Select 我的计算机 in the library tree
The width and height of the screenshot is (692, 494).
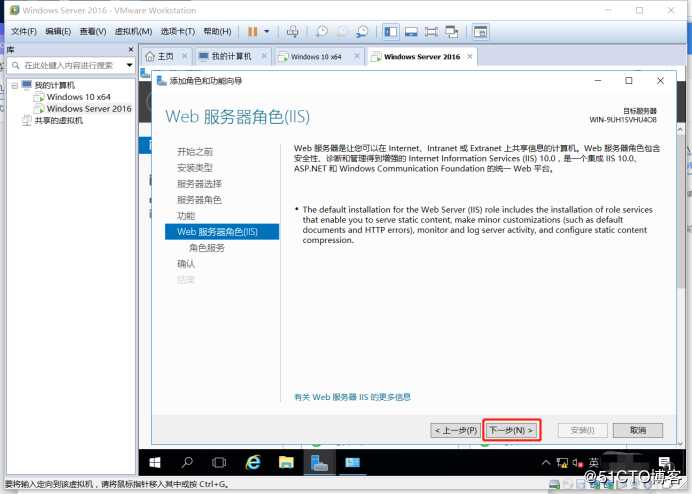pos(54,85)
